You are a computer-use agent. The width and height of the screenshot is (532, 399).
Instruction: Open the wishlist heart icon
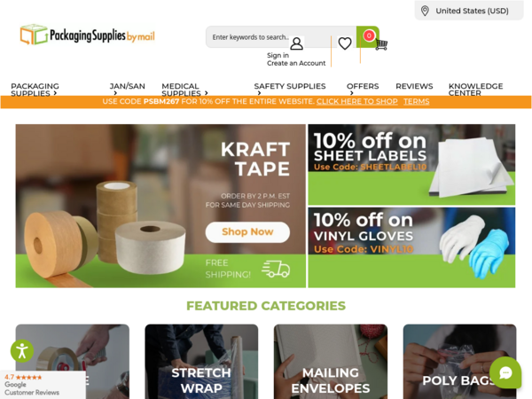point(345,43)
